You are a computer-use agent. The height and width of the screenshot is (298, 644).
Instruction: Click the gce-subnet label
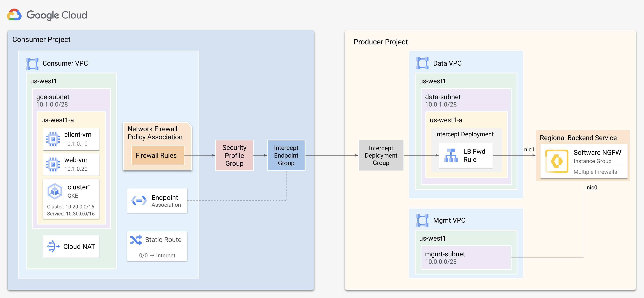53,97
